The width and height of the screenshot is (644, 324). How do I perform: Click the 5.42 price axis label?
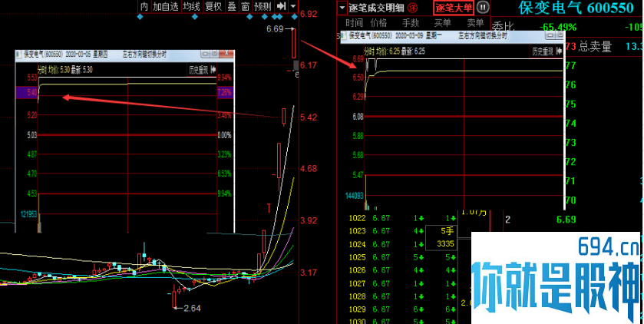click(x=309, y=117)
